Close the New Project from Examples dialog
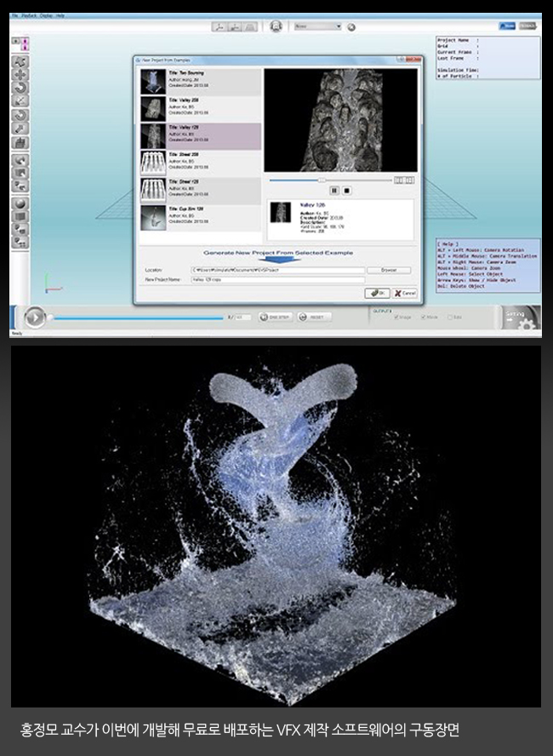The height and width of the screenshot is (756, 553). click(414, 60)
